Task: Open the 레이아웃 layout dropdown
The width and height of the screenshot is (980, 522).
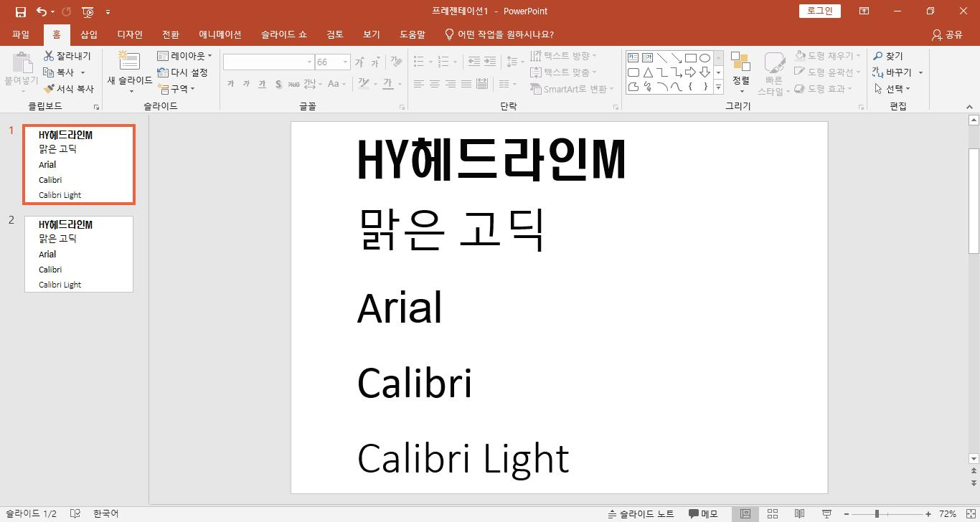Action: click(x=184, y=56)
